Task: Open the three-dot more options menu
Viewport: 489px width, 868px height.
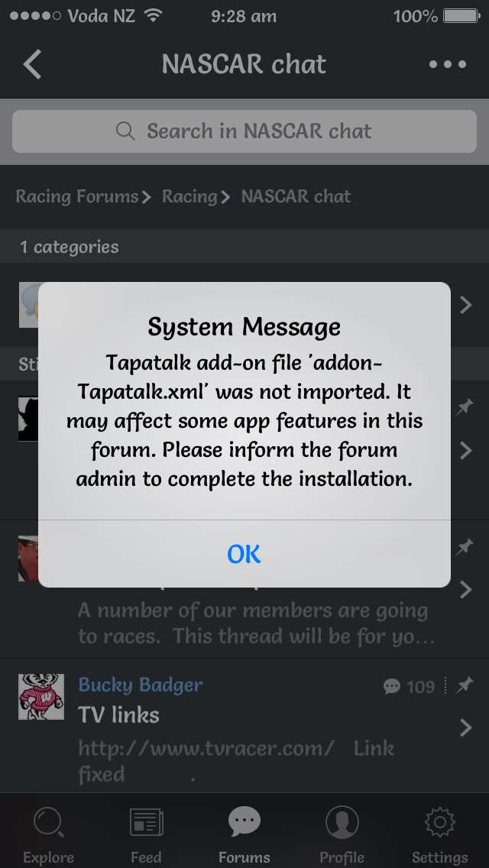Action: point(448,64)
